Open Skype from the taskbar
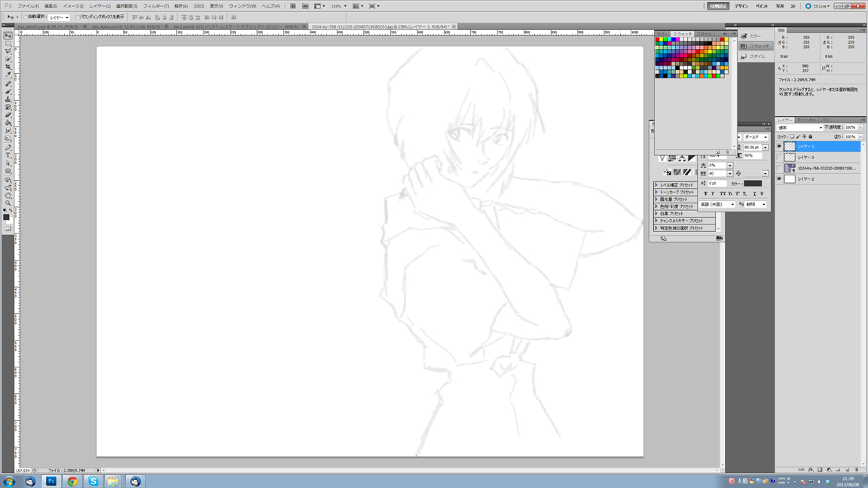 tap(93, 481)
